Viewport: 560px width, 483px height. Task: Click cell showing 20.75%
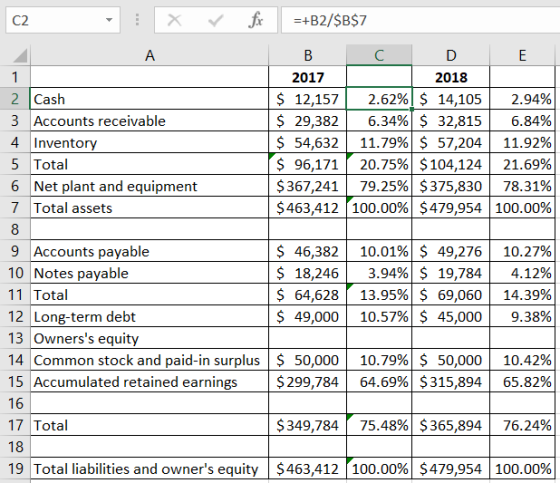tap(379, 164)
